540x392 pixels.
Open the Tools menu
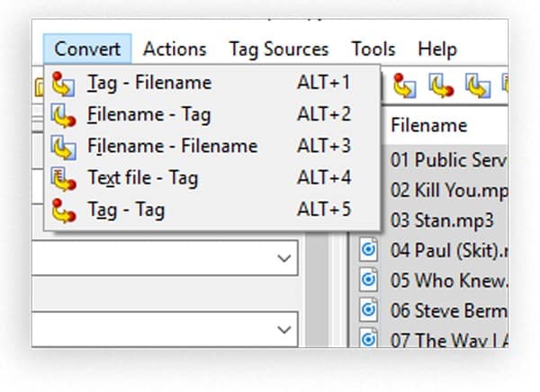coord(373,49)
